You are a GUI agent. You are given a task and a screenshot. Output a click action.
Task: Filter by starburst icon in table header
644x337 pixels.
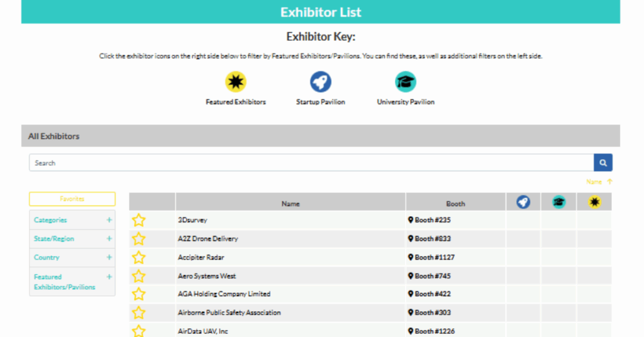click(594, 202)
